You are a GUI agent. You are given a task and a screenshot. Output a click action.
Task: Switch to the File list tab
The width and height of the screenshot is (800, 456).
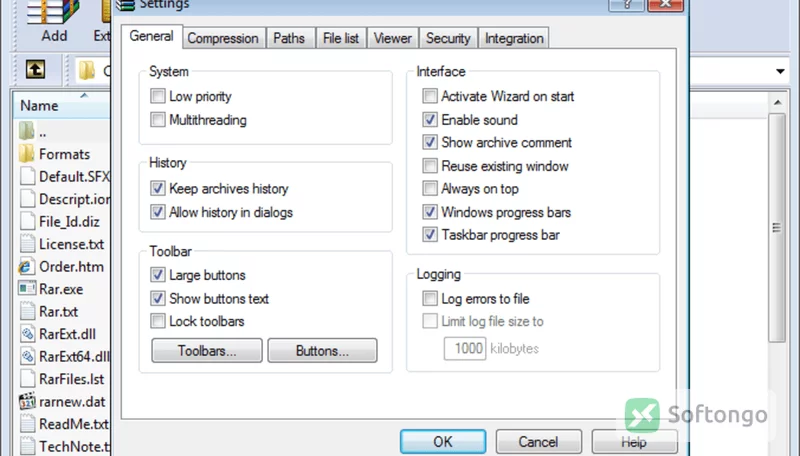(x=341, y=38)
